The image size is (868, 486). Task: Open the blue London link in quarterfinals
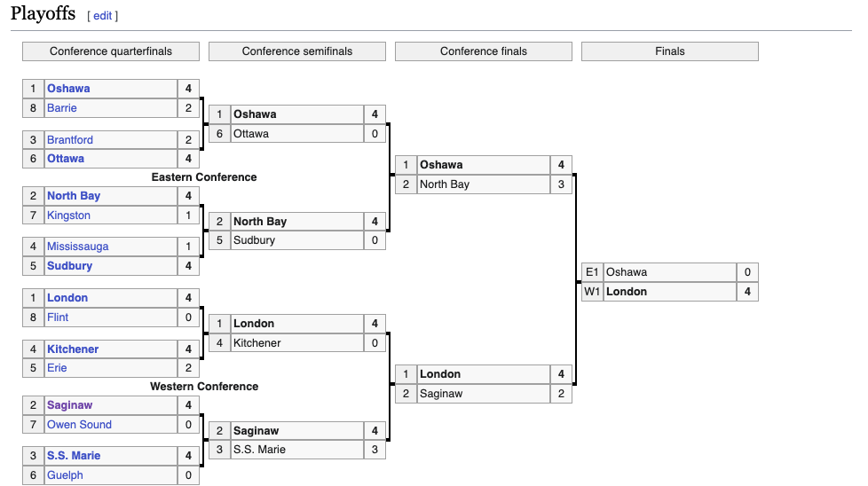67,298
